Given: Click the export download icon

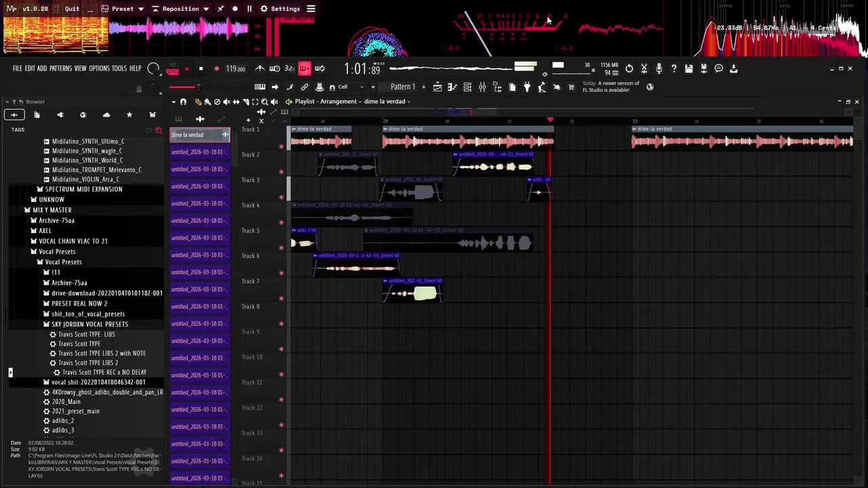Looking at the screenshot, I should (x=734, y=68).
